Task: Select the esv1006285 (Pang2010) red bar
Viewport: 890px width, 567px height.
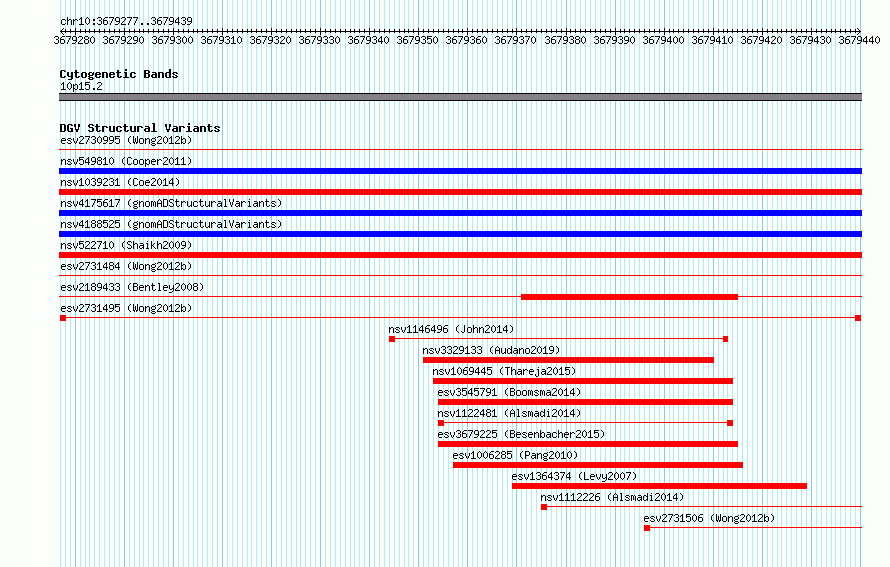Action: point(598,465)
